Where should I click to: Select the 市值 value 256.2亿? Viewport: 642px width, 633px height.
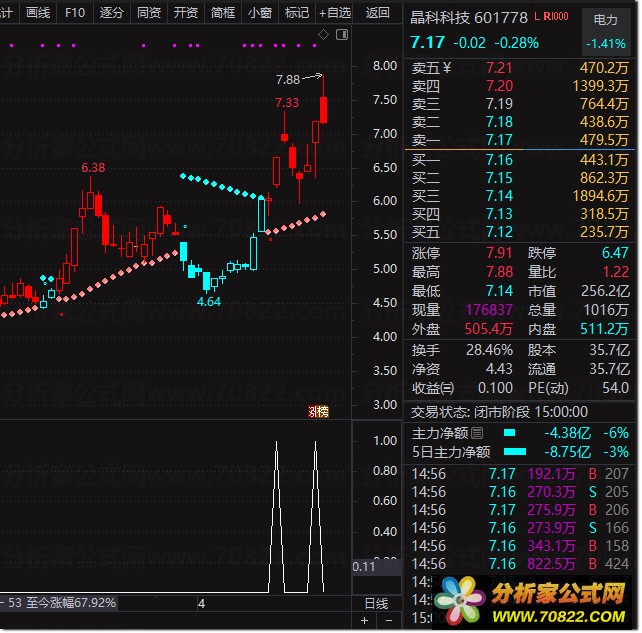click(605, 291)
